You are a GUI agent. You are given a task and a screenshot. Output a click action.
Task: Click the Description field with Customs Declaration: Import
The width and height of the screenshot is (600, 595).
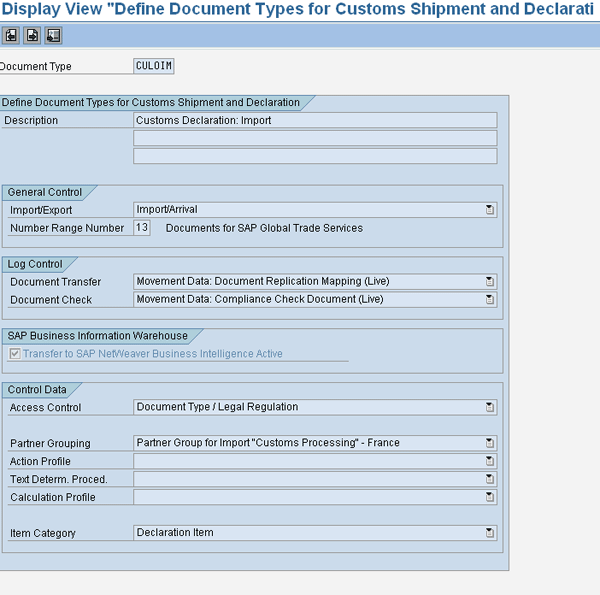click(314, 120)
